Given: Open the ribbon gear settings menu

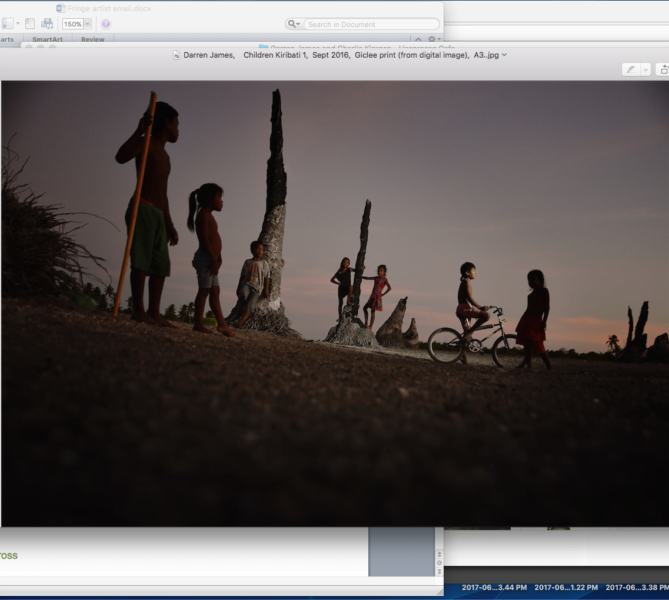Looking at the screenshot, I should tap(432, 39).
